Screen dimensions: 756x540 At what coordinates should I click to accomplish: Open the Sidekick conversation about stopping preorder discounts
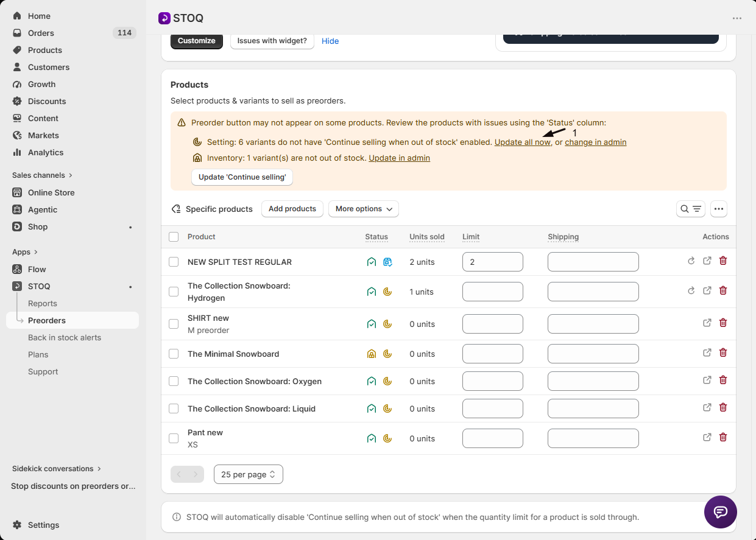coord(73,486)
